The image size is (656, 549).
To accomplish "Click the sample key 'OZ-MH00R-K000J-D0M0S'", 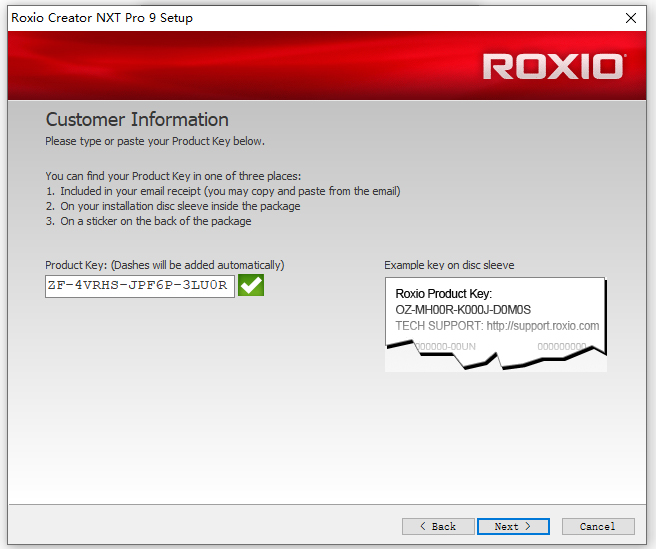I will [463, 310].
